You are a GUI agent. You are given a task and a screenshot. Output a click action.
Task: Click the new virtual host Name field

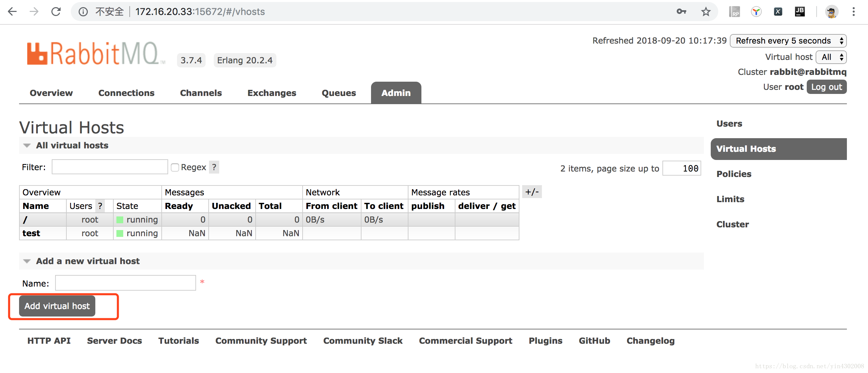click(125, 283)
